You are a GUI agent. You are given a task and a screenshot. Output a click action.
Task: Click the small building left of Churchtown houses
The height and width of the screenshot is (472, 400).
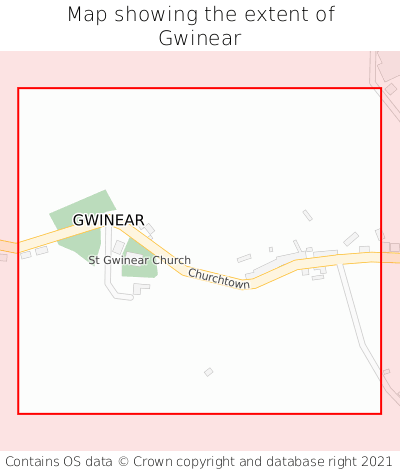[x=244, y=258]
